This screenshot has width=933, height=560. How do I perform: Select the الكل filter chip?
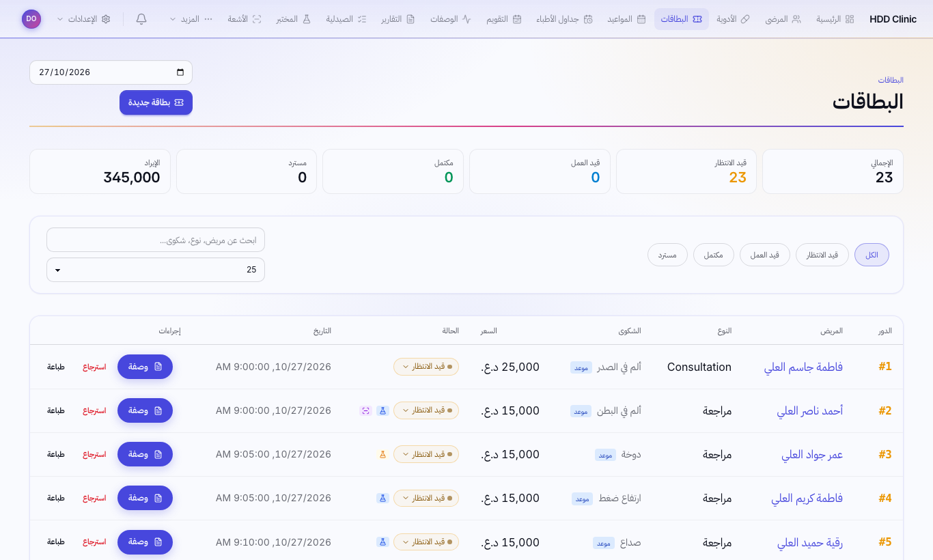coord(872,255)
